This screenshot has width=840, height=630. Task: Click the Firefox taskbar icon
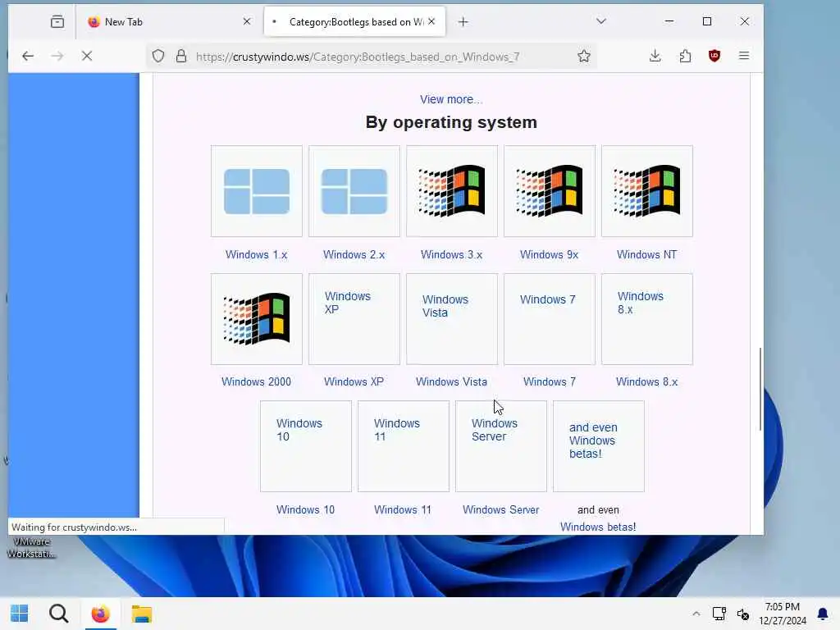[100, 614]
